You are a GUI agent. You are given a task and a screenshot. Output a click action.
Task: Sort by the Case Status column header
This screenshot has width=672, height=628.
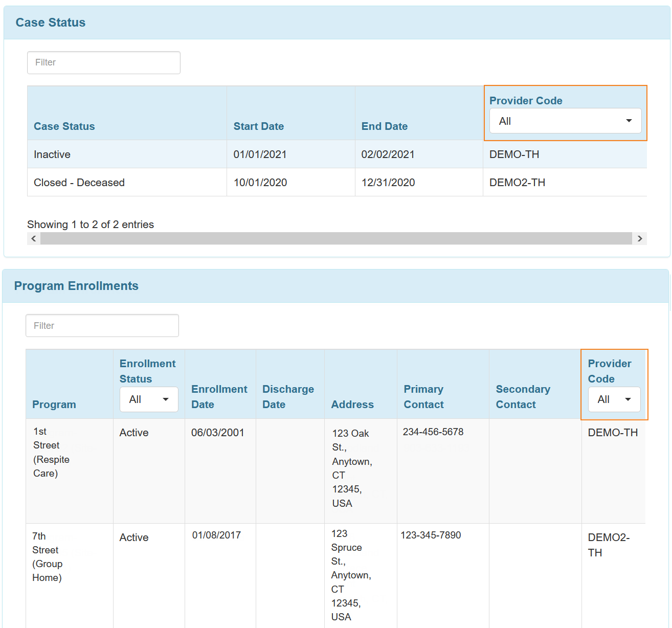pyautogui.click(x=64, y=126)
